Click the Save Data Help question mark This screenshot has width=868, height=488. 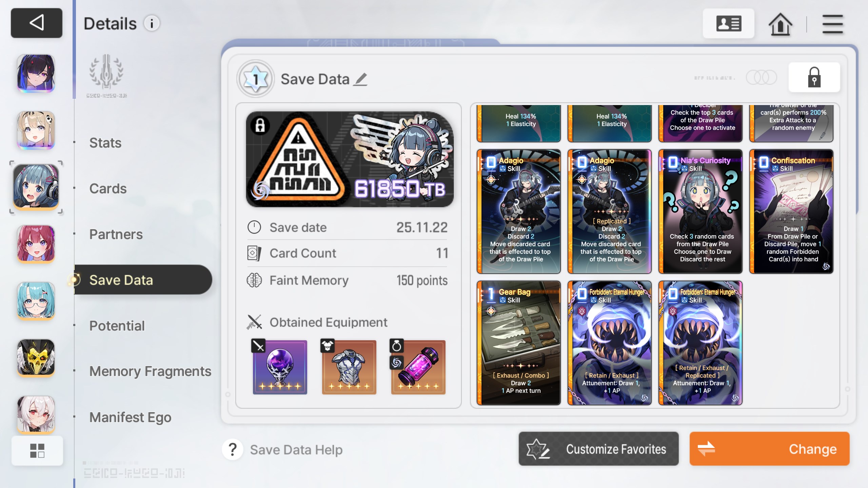[233, 449]
